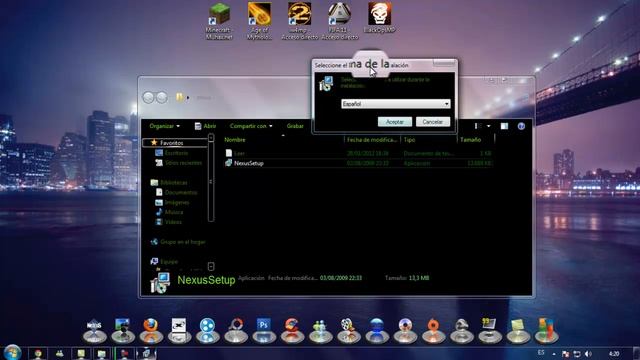Select the Leer text file
This screenshot has height=360, width=640.
click(x=358, y=153)
